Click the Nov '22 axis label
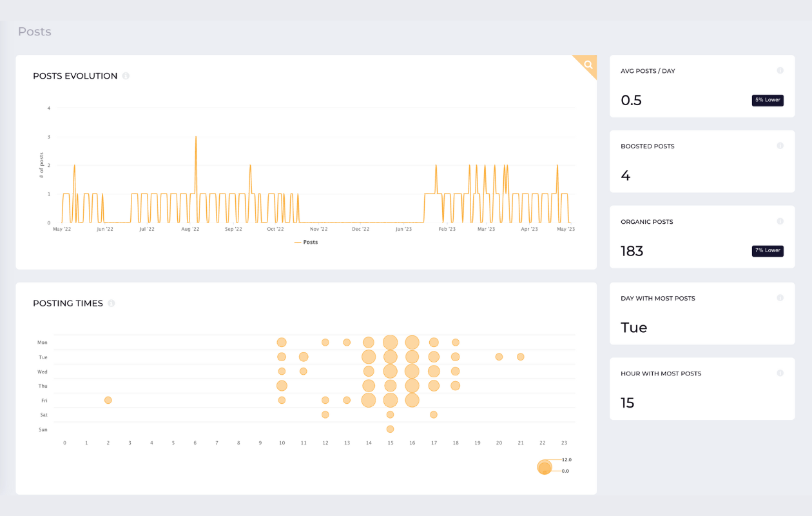 tap(318, 229)
